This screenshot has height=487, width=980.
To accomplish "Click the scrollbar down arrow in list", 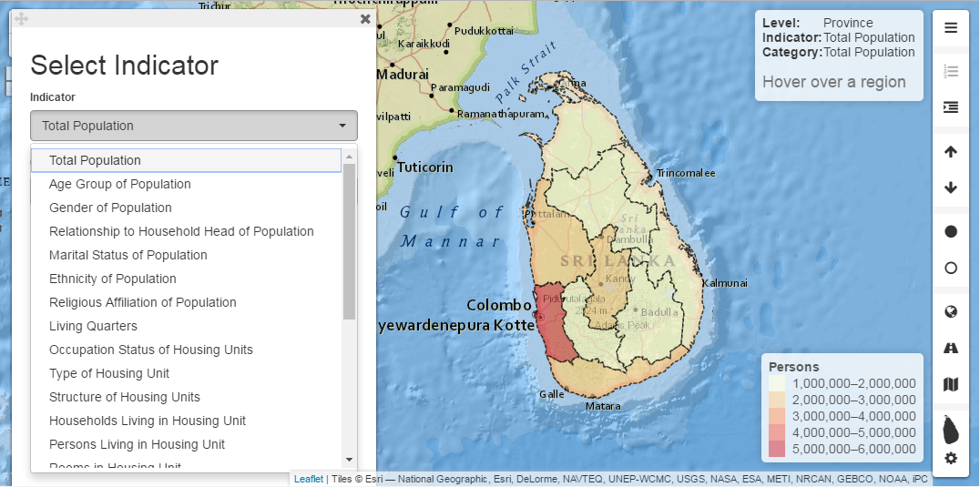I will point(350,461).
